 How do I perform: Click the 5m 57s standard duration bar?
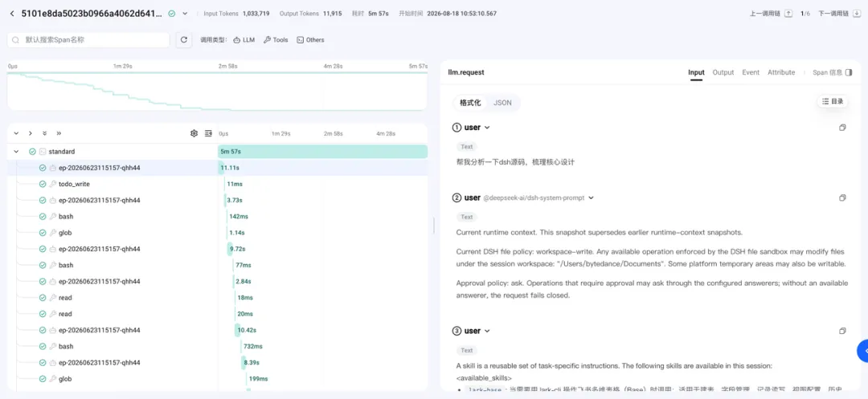tap(323, 152)
